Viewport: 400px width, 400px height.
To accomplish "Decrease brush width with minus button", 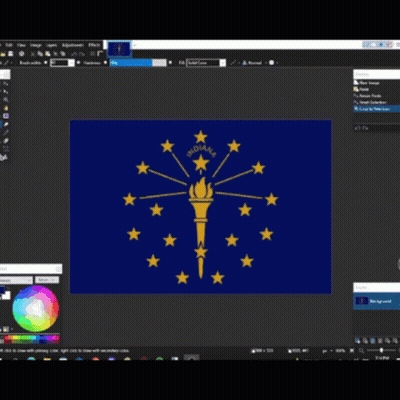I will coord(46,62).
